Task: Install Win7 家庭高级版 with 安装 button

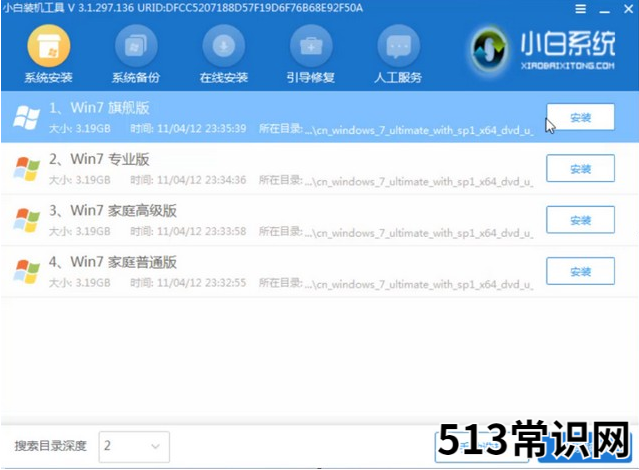Action: click(580, 220)
